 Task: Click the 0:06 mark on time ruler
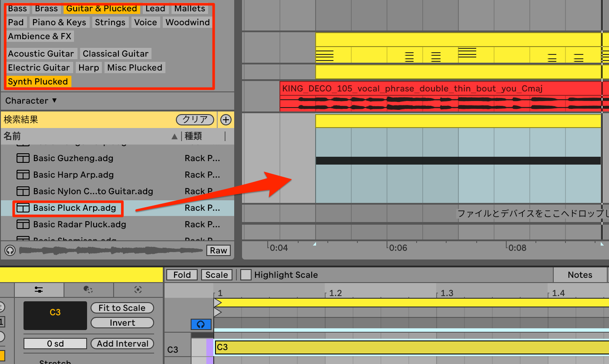[x=398, y=248]
